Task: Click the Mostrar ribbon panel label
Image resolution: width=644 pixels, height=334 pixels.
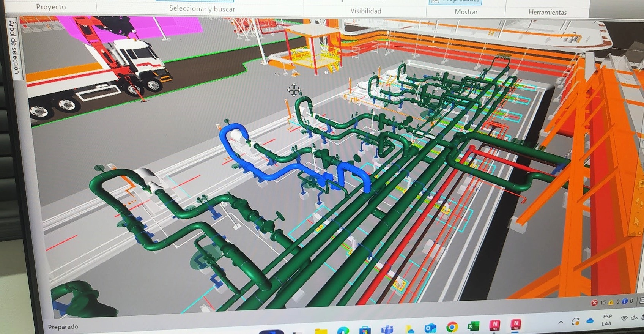Action: (x=466, y=12)
